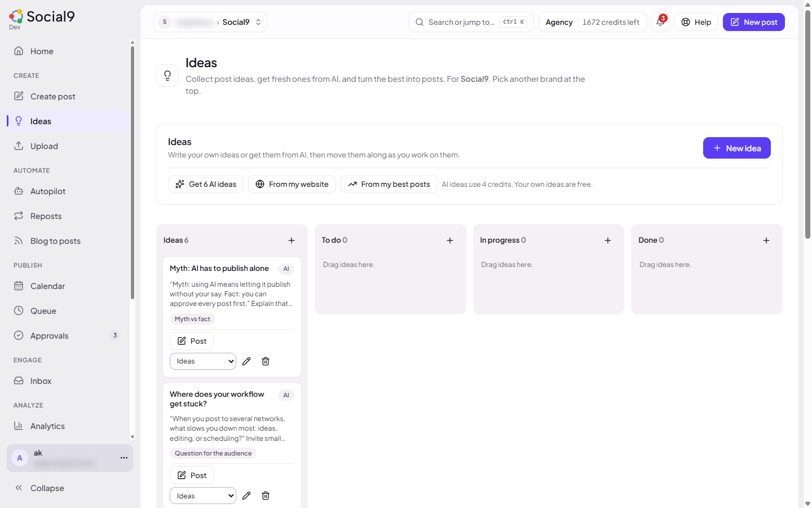812x508 pixels.
Task: Open the Analytics page
Action: pyautogui.click(x=68, y=426)
